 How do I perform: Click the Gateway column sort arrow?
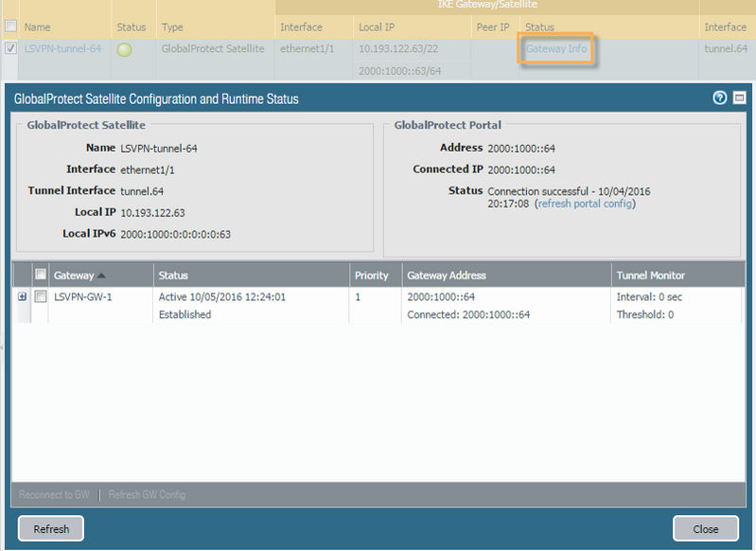coord(102,275)
